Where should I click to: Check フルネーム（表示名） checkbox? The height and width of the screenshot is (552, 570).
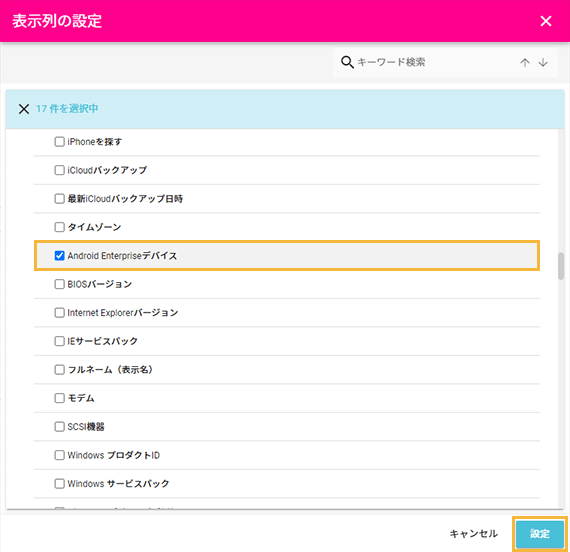pos(59,369)
